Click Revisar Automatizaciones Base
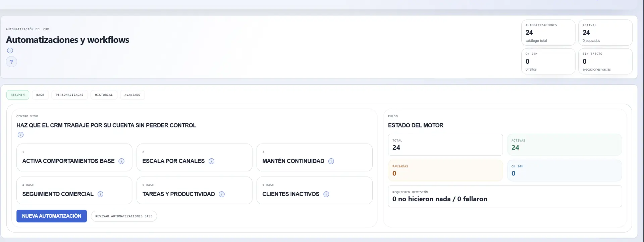644x242 pixels. [124, 216]
